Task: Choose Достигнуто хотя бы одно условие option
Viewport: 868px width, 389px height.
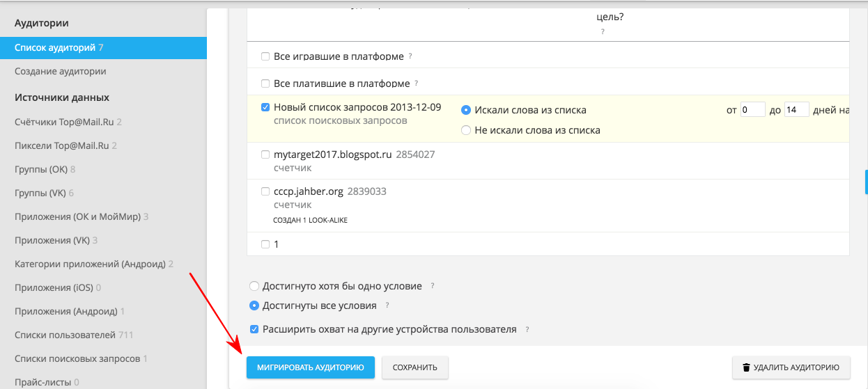Action: (x=254, y=286)
